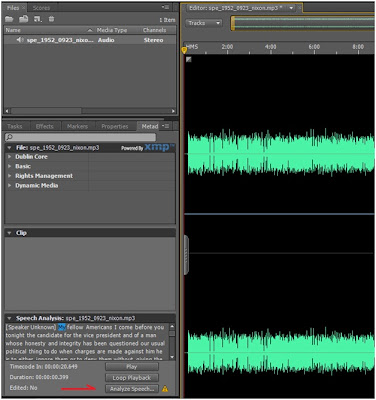376x400 pixels.
Task: Click the 4:00 mark on the time ruler
Action: [270, 47]
